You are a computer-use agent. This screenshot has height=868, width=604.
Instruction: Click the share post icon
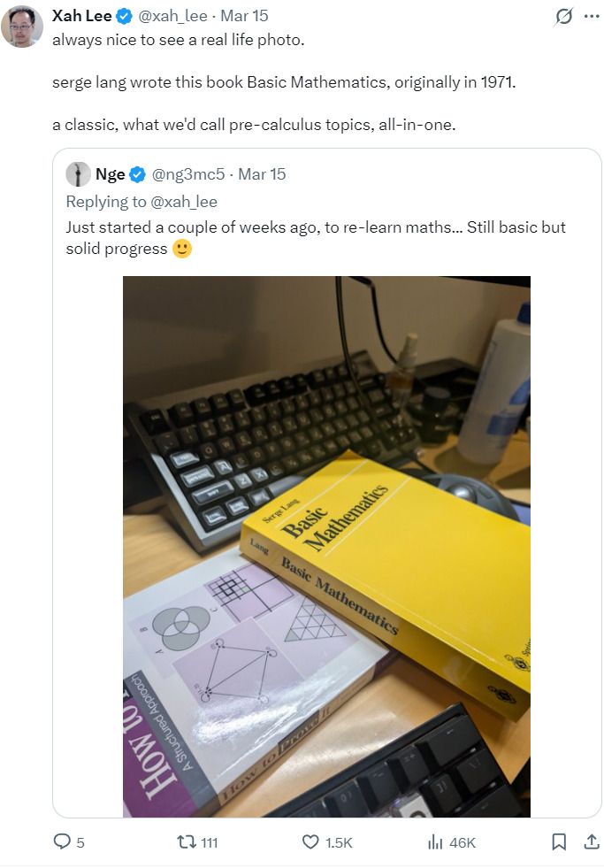pyautogui.click(x=592, y=842)
